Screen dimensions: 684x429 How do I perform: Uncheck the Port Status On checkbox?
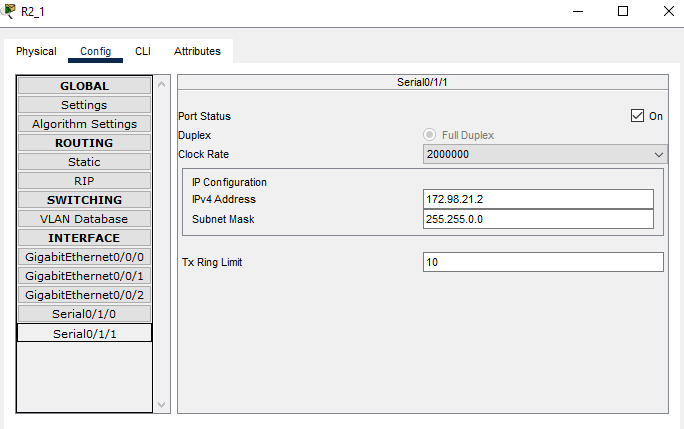pos(637,116)
